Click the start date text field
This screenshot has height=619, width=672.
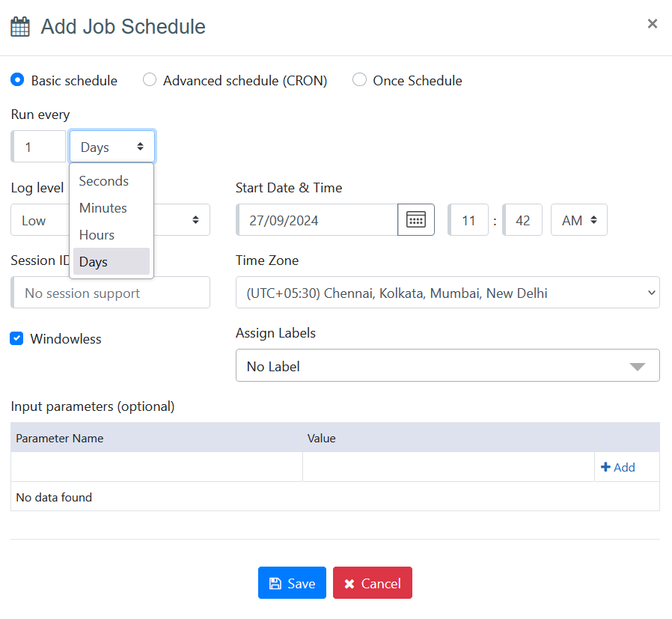[318, 220]
